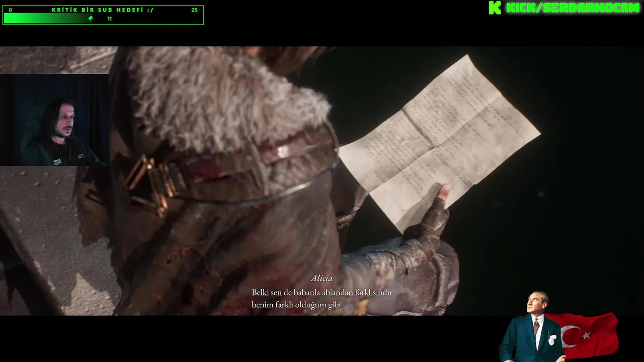Screen dimensions: 644x362
Task: Click the folded letter held in hand
Action: coord(439,143)
